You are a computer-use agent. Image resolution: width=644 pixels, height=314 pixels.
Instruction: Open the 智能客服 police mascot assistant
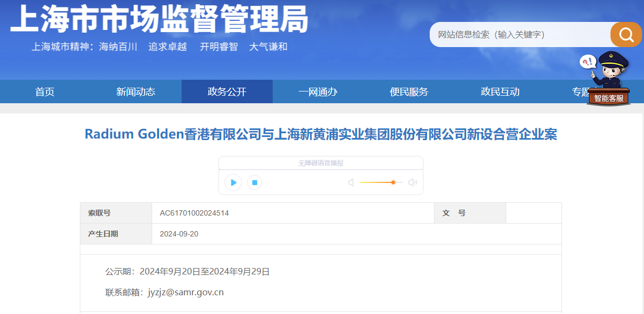[x=608, y=79]
